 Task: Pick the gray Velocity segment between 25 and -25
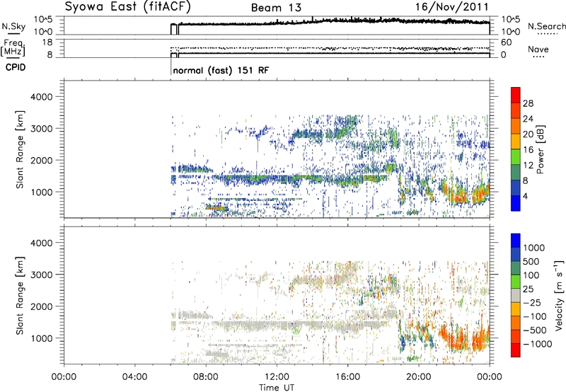[516, 296]
